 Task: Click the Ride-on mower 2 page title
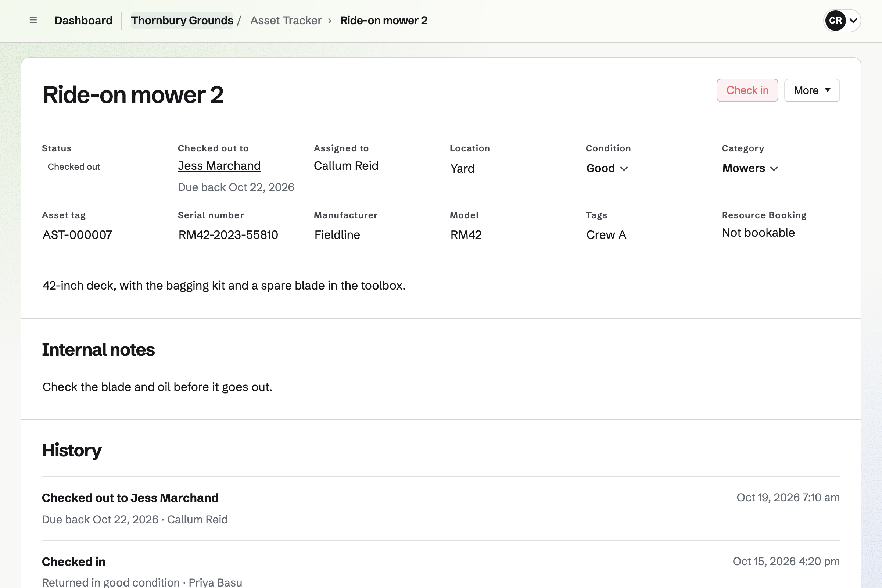tap(133, 95)
